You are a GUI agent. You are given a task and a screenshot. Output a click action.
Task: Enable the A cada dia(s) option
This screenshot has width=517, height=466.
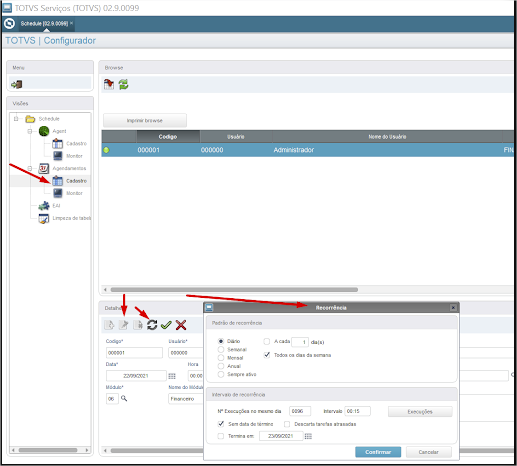coord(267,341)
